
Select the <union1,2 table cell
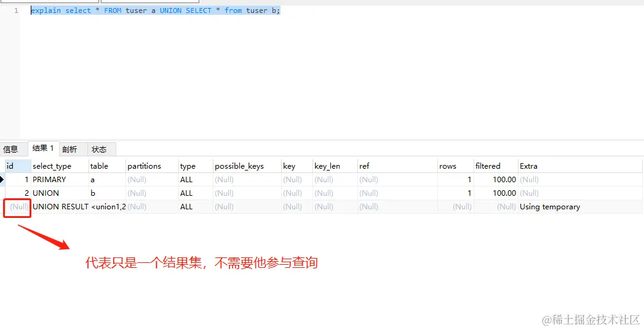[107, 207]
